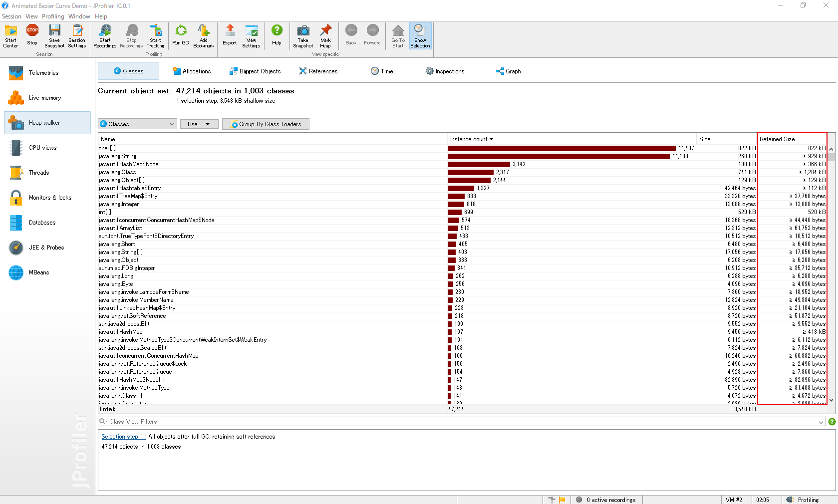Open JEE & Probes section

point(47,248)
